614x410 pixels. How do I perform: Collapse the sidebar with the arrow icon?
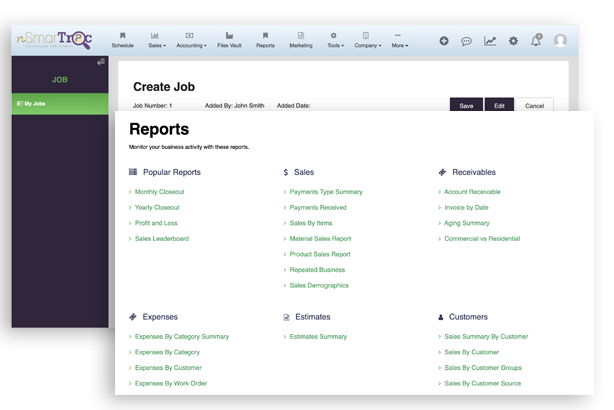100,63
